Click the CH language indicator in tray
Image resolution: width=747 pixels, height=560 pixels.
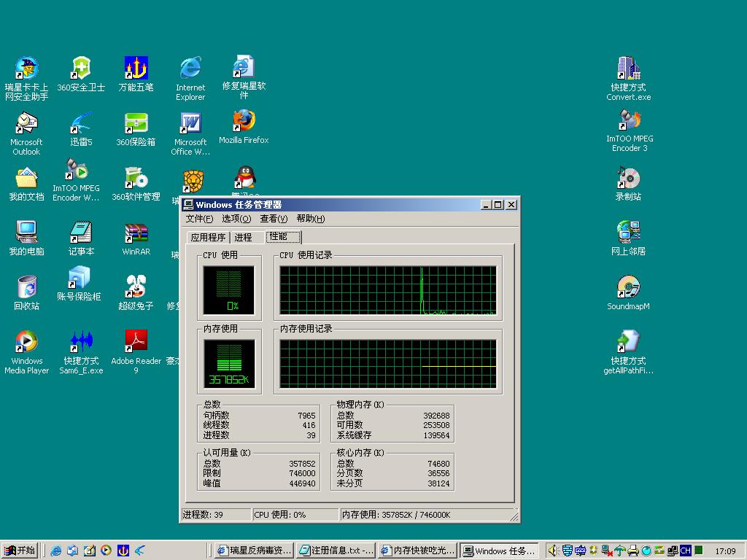coord(685,551)
